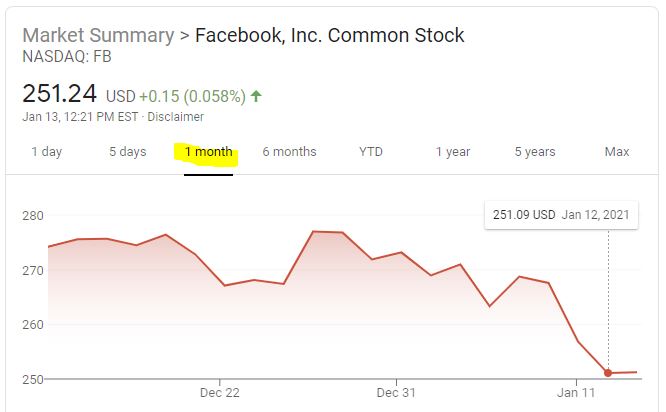Screen dimensions: 666x412
Task: Click the Jan 11 axis label
Action: coord(575,392)
